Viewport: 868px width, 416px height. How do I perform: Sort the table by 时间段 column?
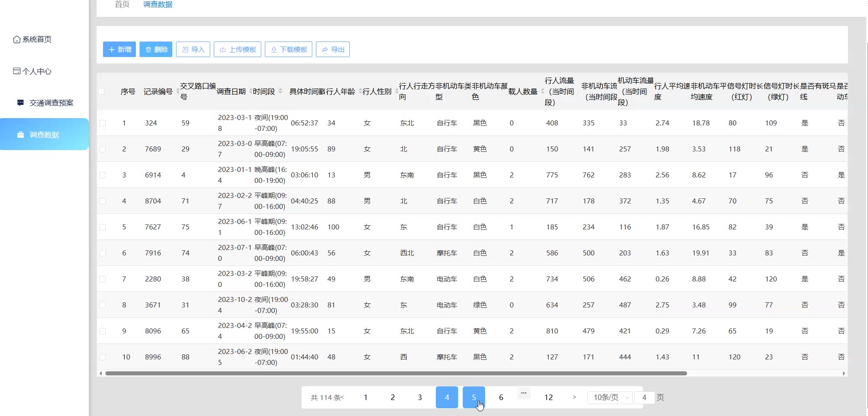[280, 91]
